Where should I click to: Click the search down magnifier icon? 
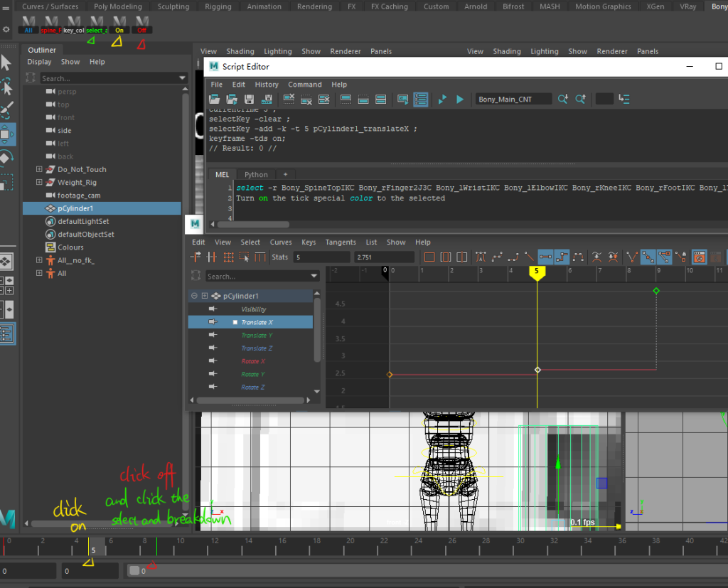pyautogui.click(x=563, y=99)
